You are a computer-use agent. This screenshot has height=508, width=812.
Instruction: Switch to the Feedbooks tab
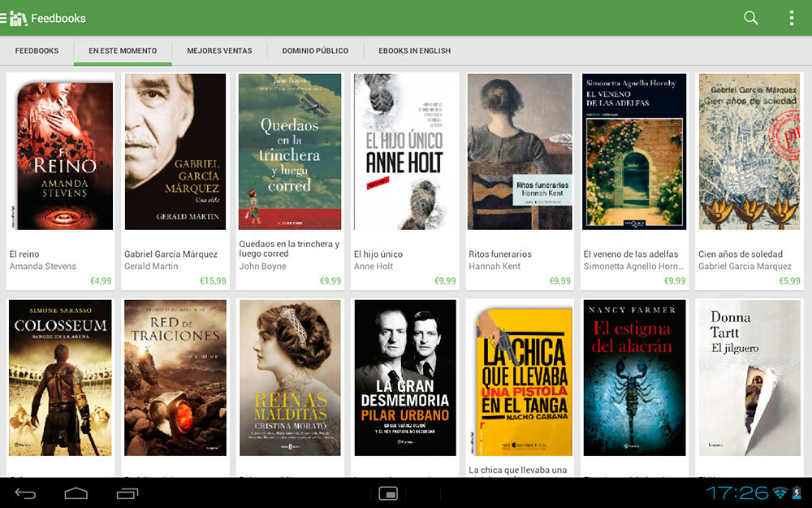37,50
